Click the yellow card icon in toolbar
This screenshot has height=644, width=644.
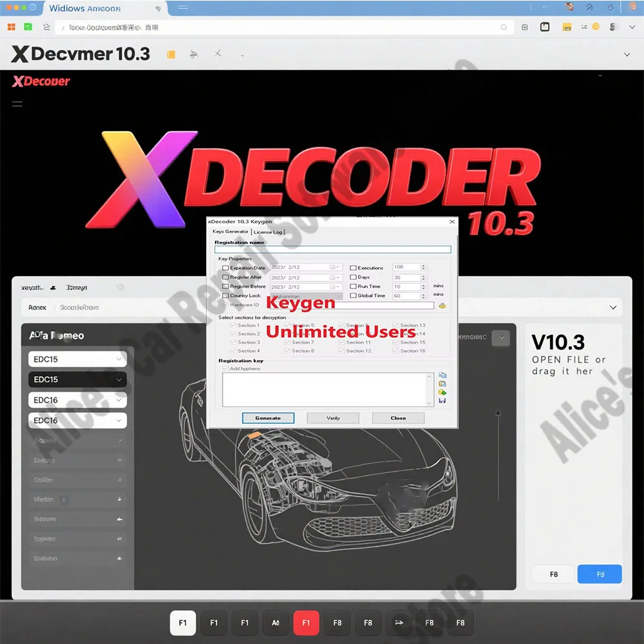[567, 27]
